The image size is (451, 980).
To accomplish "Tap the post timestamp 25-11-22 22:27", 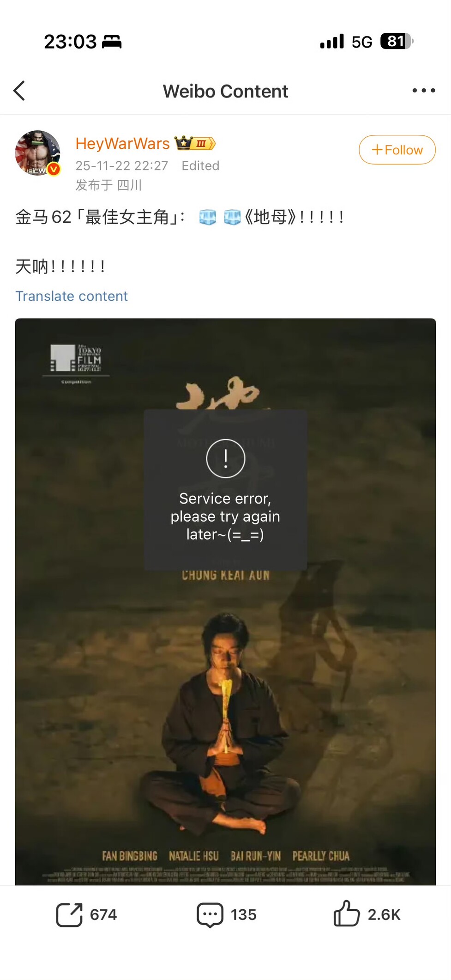I will [x=122, y=166].
